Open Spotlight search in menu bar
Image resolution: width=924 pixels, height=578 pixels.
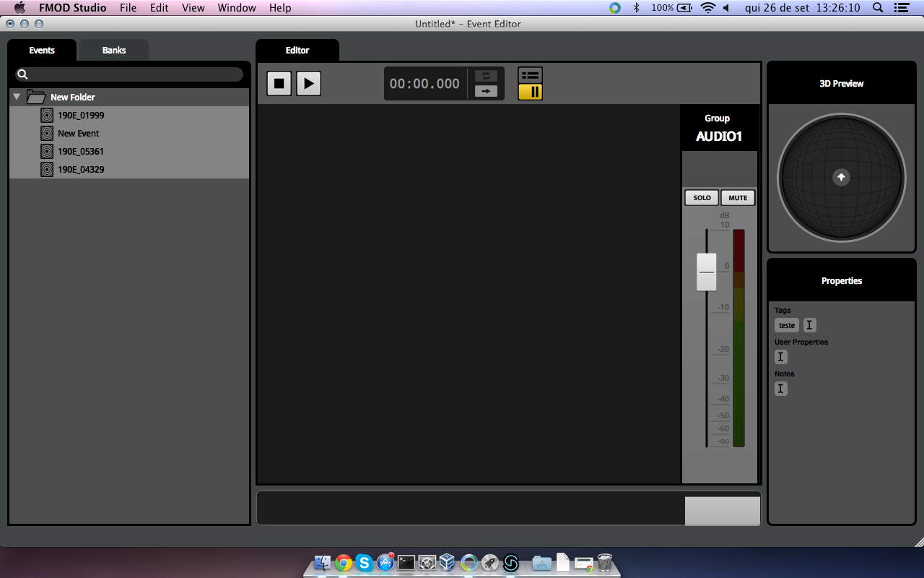[x=878, y=8]
